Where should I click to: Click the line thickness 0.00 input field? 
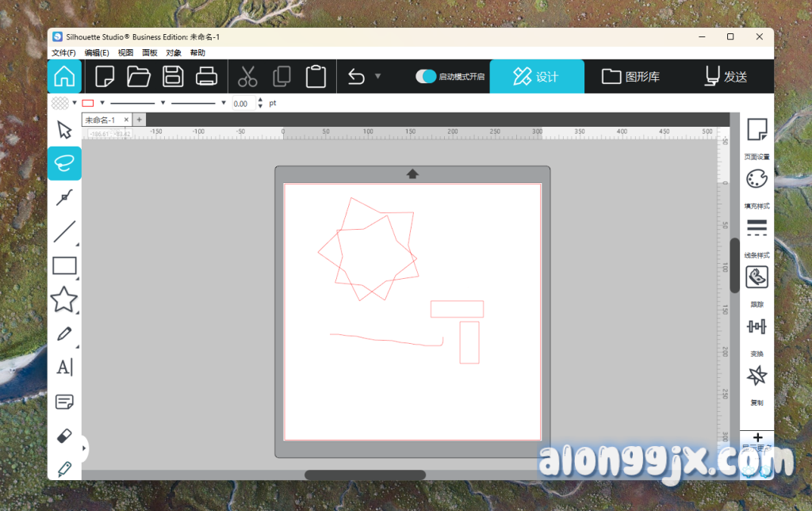click(242, 104)
